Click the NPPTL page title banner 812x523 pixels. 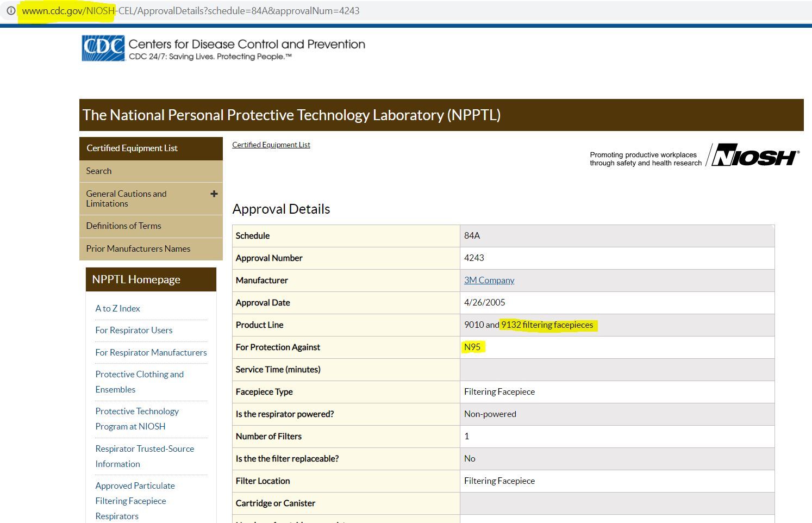coord(441,115)
